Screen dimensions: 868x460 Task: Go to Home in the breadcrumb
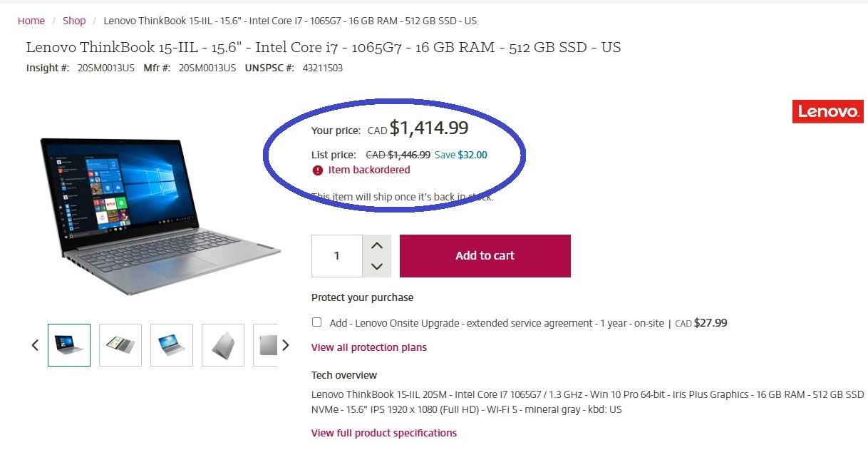tap(31, 21)
